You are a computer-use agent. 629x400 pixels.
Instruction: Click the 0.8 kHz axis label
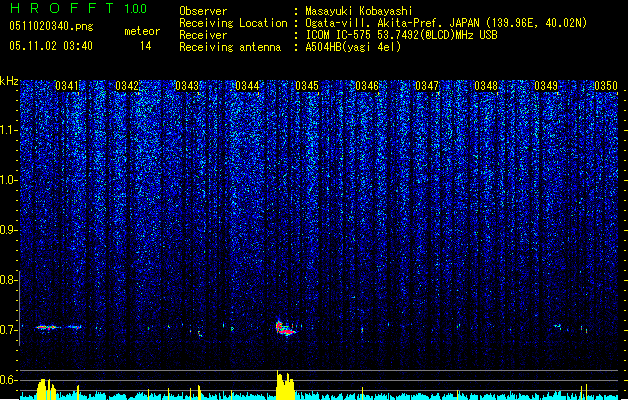pos(8,280)
